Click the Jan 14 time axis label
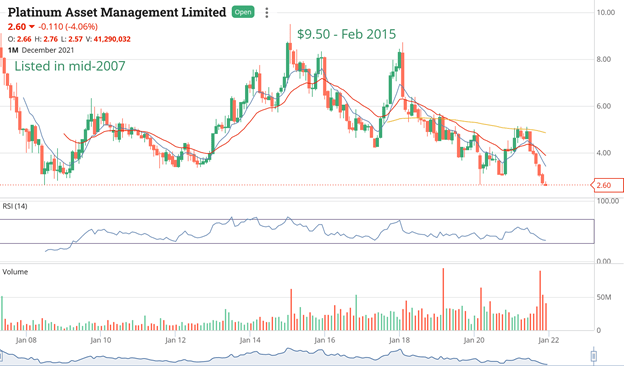624x366 pixels. click(250, 340)
